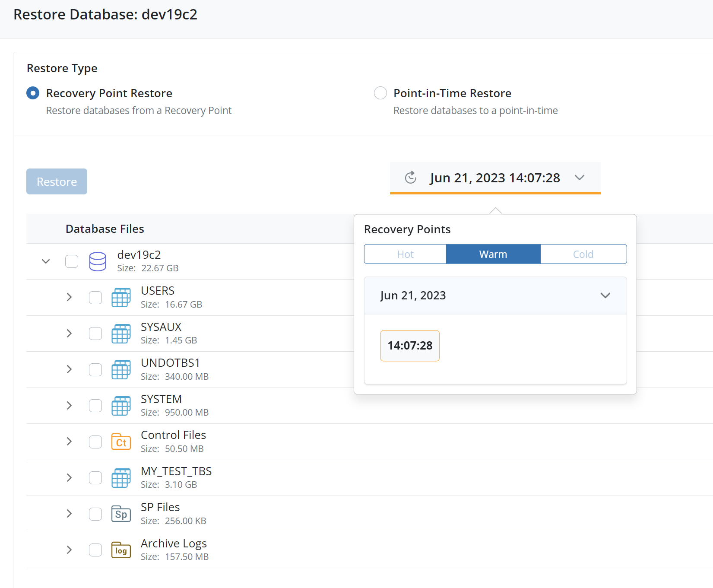
Task: Click the Archive Logs log folder icon
Action: click(121, 550)
